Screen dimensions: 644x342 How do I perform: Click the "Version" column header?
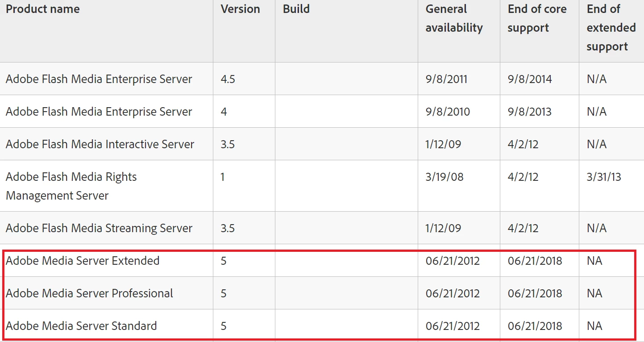[240, 9]
